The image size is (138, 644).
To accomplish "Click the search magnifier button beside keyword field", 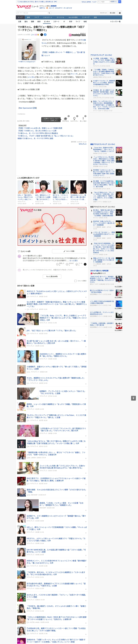I will click(x=49, y=13).
